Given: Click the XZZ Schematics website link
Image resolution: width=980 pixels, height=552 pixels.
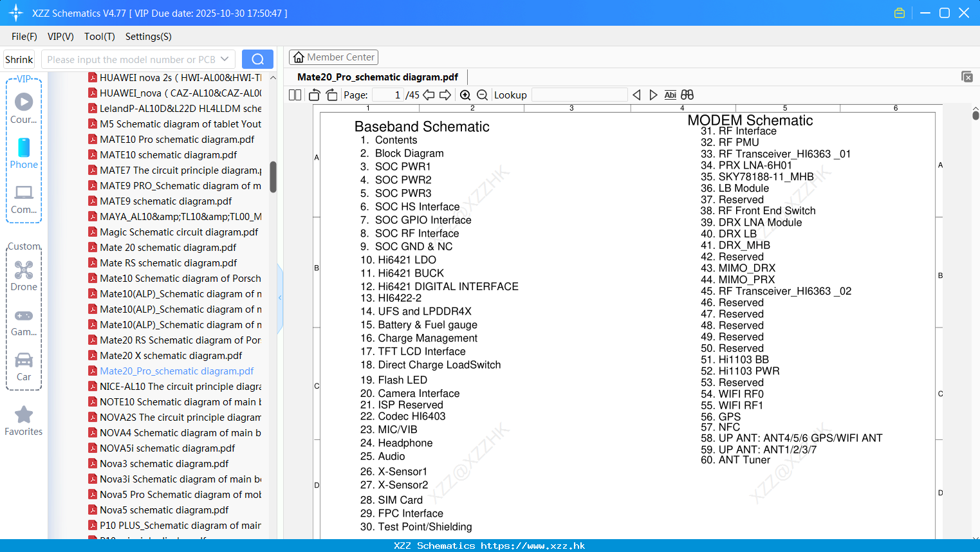Looking at the screenshot, I should pyautogui.click(x=533, y=546).
